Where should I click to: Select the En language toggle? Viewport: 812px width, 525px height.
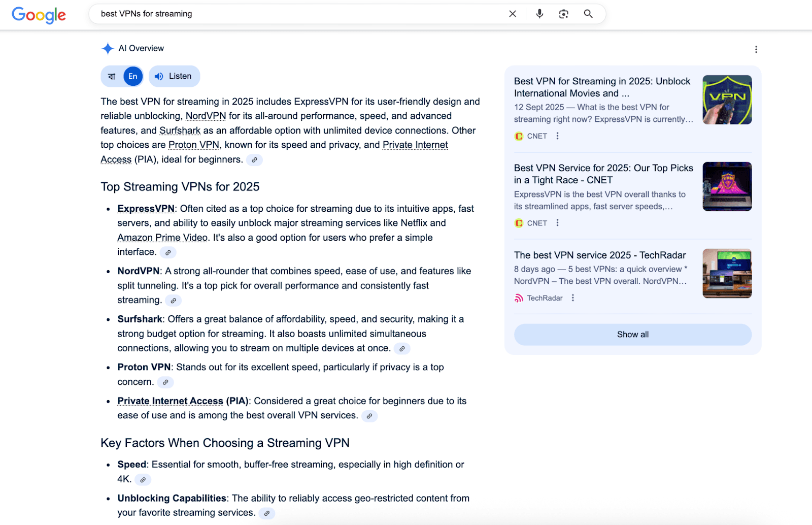click(x=133, y=76)
